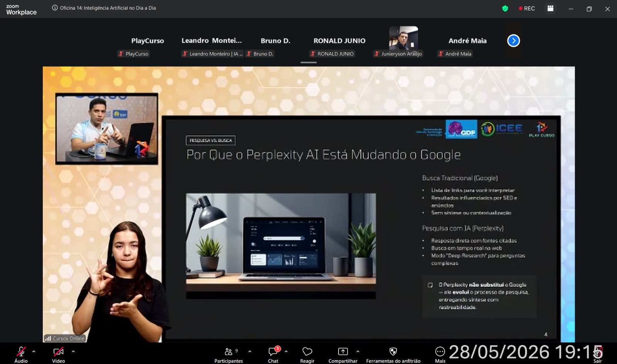Expand video options arrow next to Vídeo
Viewport: 617px width, 364px height.
tap(73, 352)
